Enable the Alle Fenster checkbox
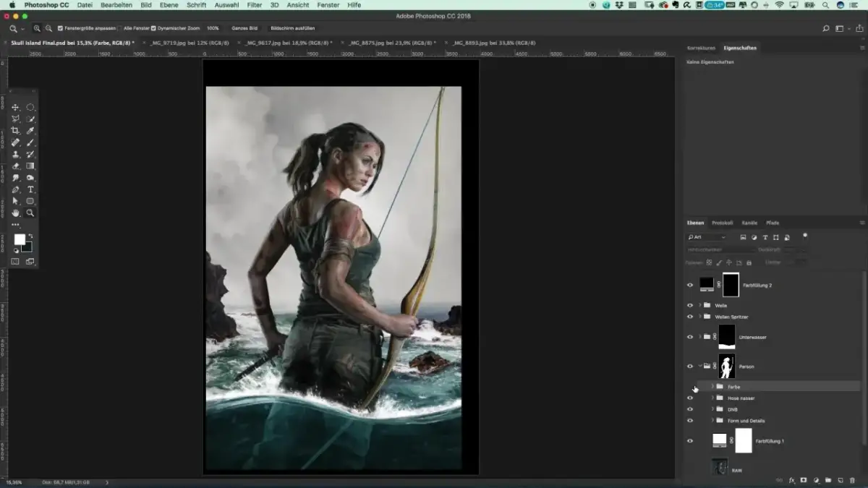 click(119, 28)
